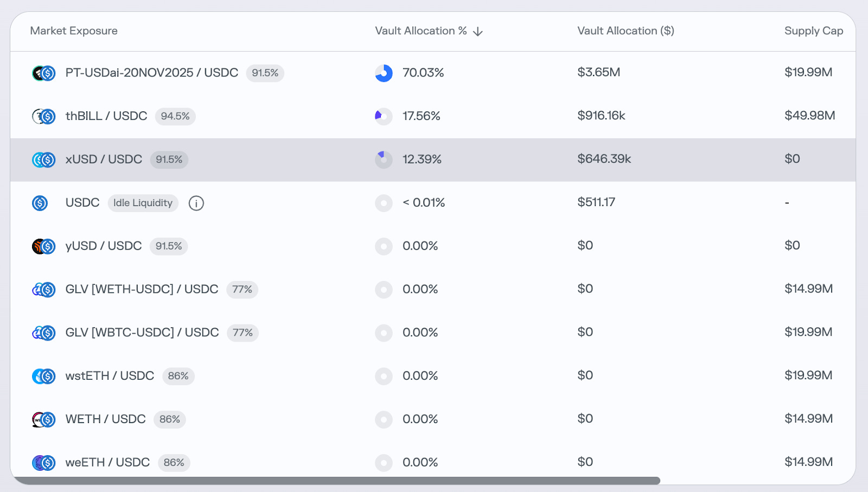
Task: Open the GLV [WETH-USDC] / USDC market
Action: 142,289
